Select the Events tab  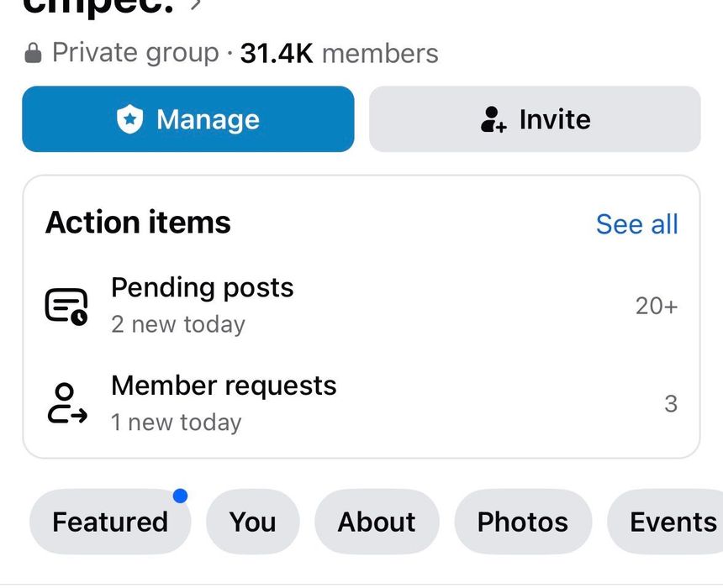[x=665, y=522]
